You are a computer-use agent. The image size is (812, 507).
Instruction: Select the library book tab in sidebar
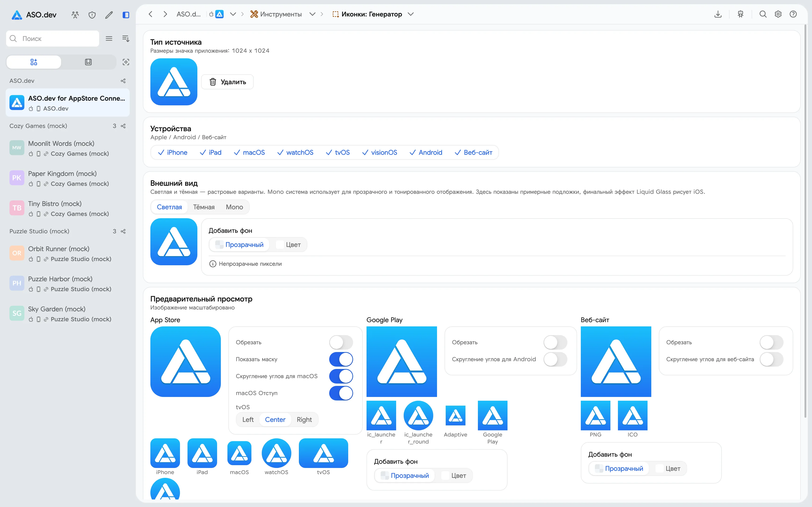pyautogui.click(x=88, y=62)
